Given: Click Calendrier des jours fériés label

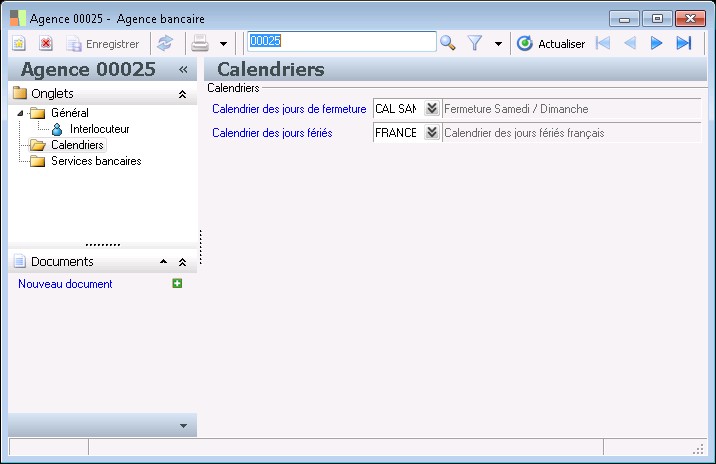Looking at the screenshot, I should point(272,133).
